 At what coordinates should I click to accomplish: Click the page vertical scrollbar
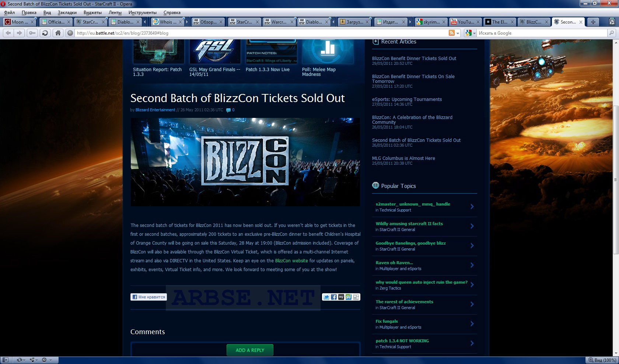coord(616,180)
